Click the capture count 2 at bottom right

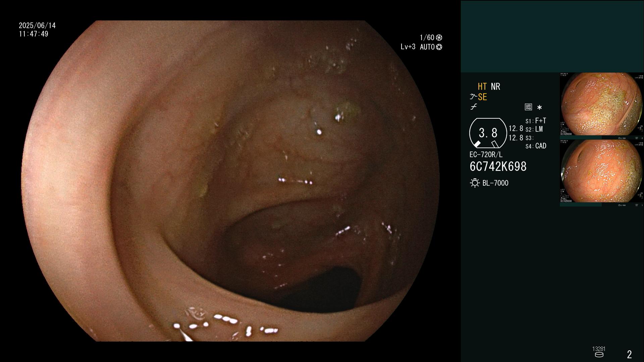click(x=630, y=354)
